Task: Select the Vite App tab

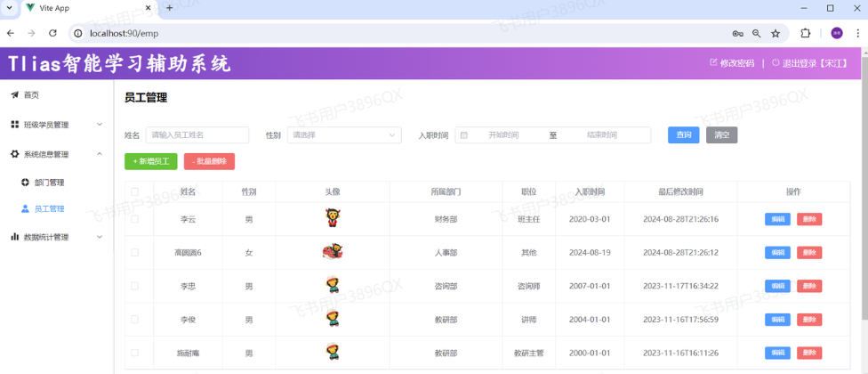Action: [90, 8]
